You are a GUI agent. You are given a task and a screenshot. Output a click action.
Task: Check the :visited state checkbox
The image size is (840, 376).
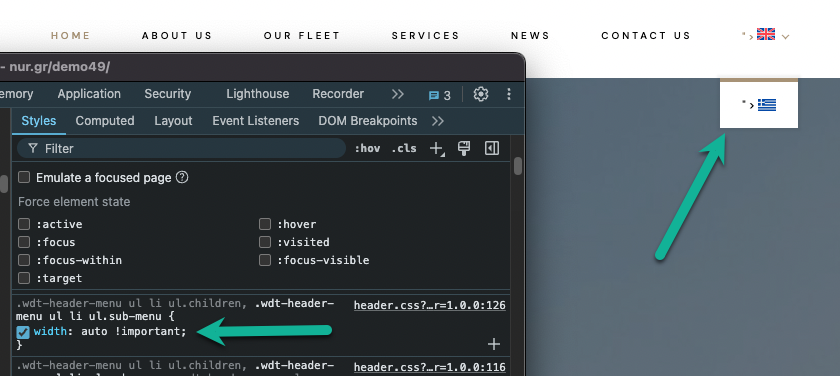pyautogui.click(x=265, y=242)
